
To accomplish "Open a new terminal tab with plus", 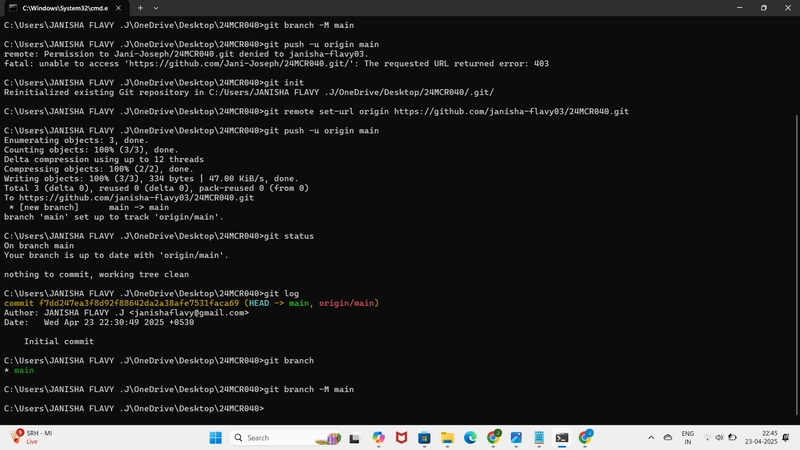I will (140, 8).
